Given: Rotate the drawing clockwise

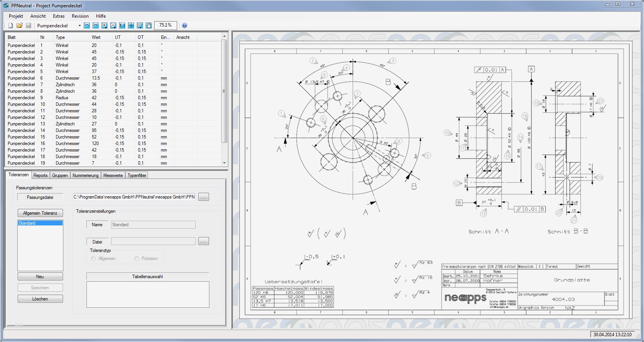Looking at the screenshot, I should click(96, 25).
